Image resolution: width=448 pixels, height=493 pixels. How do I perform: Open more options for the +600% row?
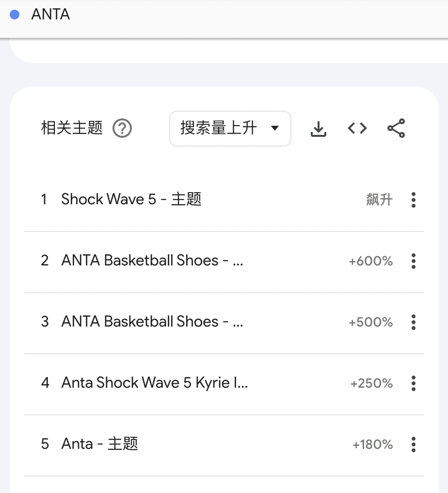pyautogui.click(x=413, y=261)
